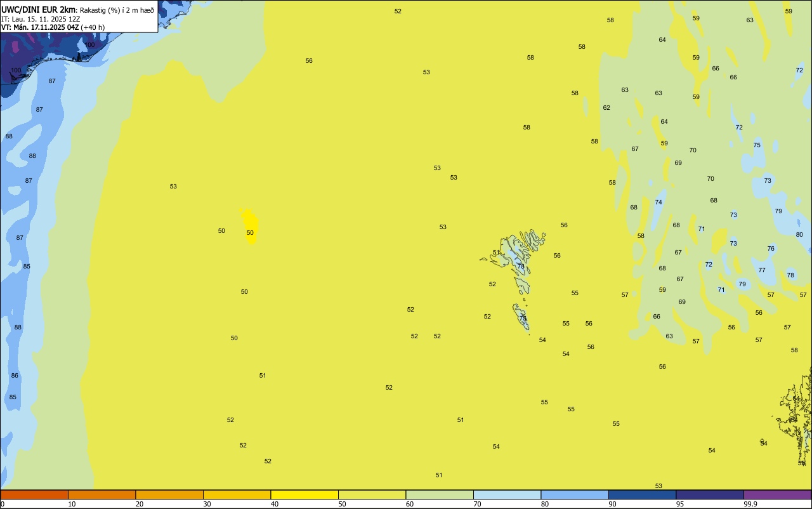Click the humidity value 77 on the map

coord(762,270)
